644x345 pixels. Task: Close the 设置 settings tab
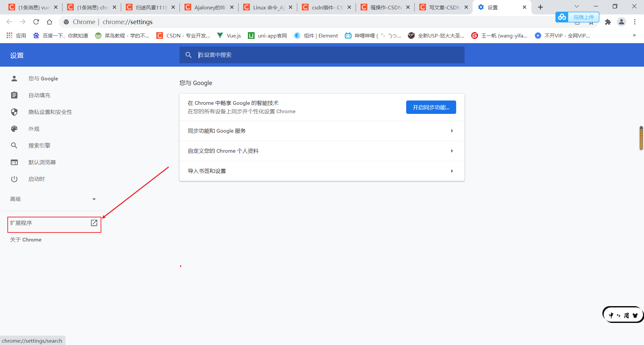(x=525, y=7)
